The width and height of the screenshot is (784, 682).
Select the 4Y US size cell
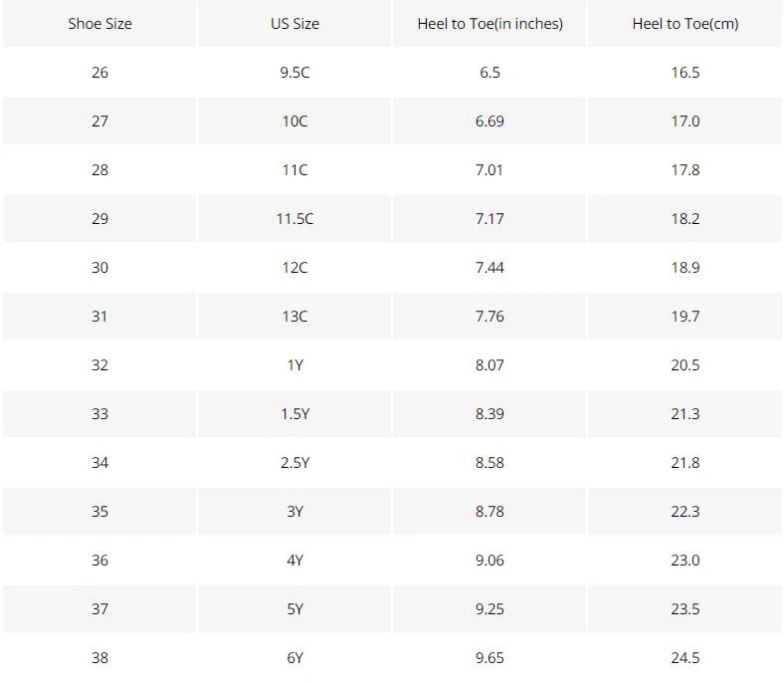[x=294, y=561]
